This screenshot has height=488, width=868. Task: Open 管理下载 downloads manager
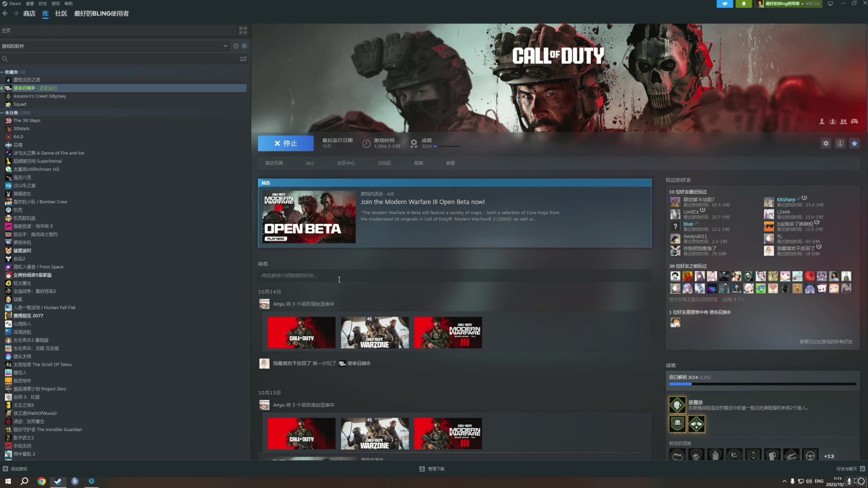432,469
